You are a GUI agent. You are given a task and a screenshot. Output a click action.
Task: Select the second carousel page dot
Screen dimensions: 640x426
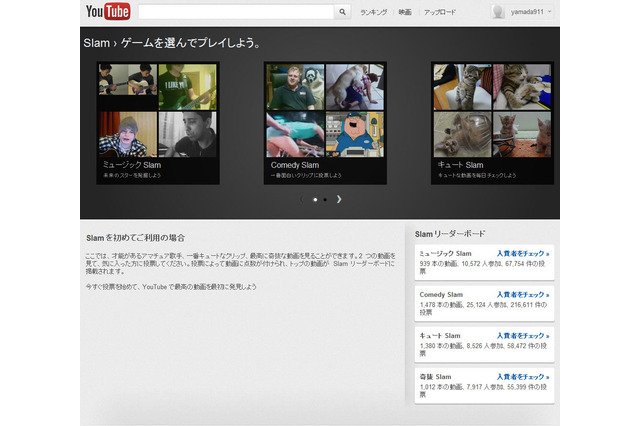click(325, 200)
